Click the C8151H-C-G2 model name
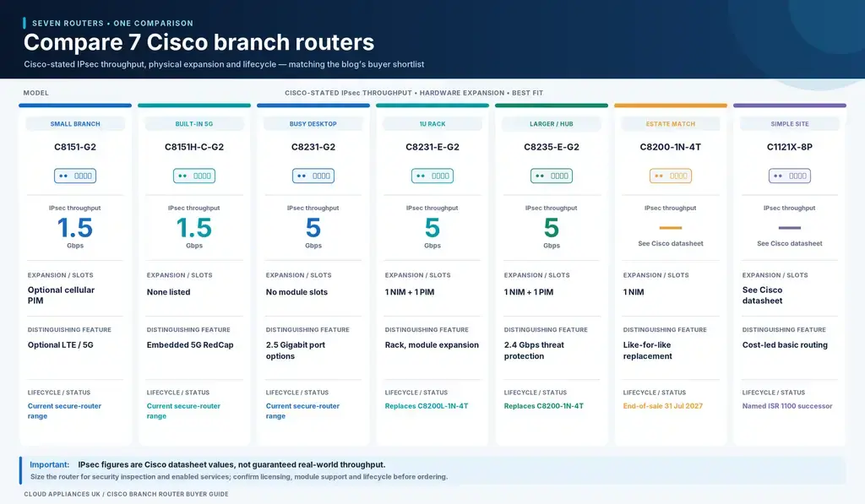The image size is (865, 504). pos(194,147)
